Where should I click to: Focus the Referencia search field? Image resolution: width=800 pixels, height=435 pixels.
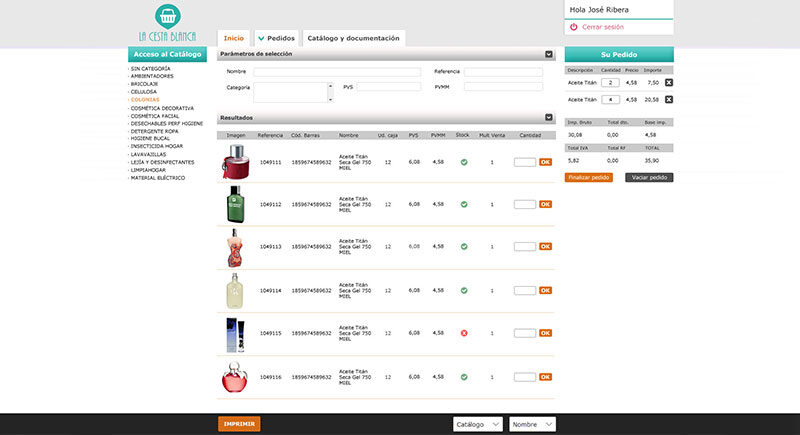click(x=503, y=72)
